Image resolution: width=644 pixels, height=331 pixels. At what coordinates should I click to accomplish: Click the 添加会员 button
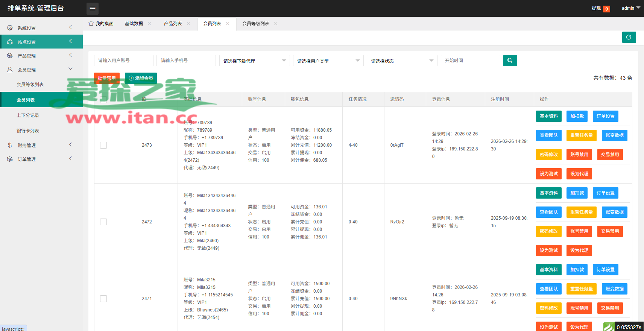pyautogui.click(x=141, y=78)
